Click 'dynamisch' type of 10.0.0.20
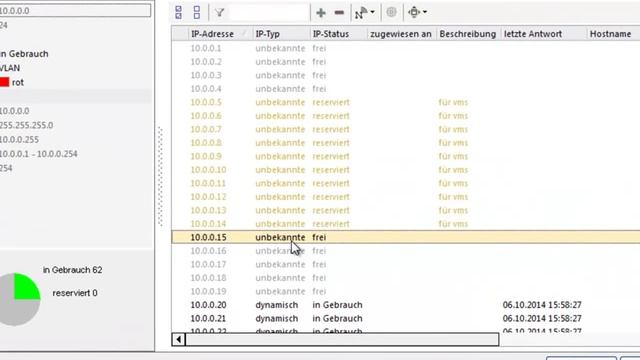 pos(277,305)
